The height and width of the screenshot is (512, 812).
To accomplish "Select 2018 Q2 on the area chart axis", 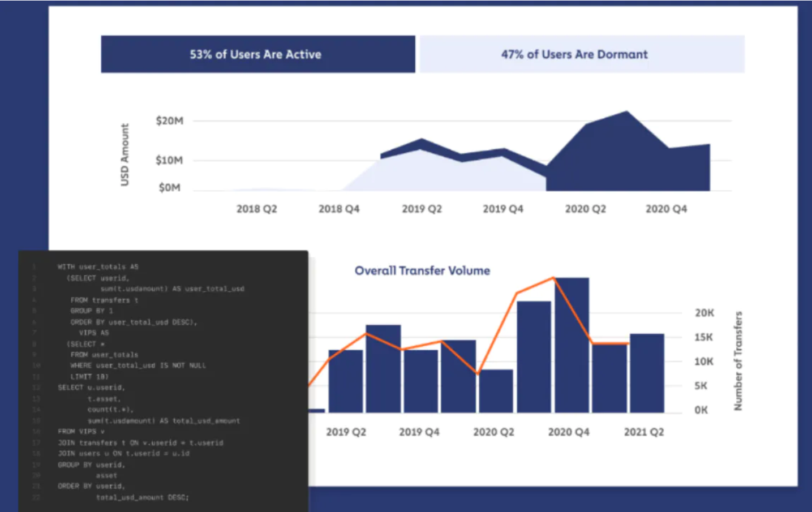I will [x=256, y=209].
